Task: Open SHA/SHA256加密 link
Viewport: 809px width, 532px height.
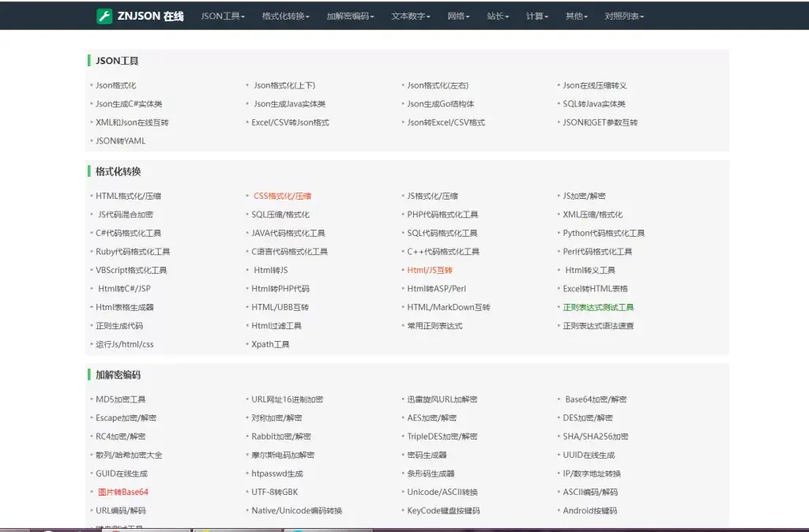Action: pyautogui.click(x=596, y=436)
